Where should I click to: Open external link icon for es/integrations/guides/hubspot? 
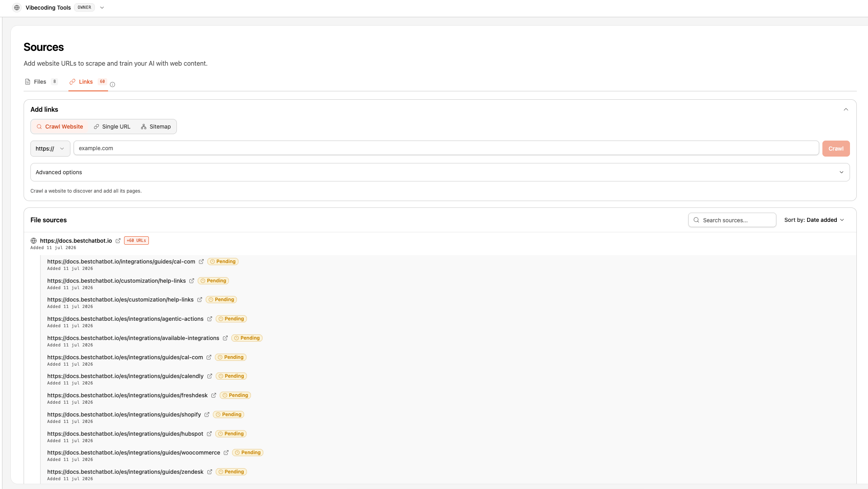point(209,434)
